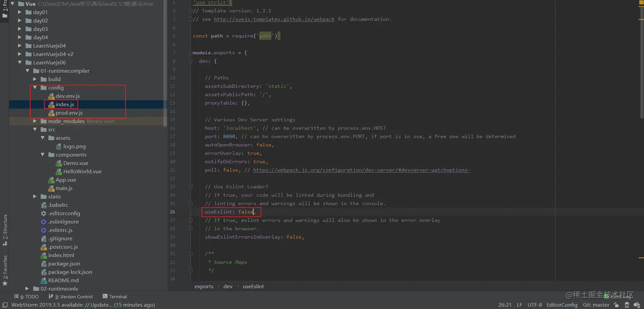Open the Structure tool window tab

5,230
